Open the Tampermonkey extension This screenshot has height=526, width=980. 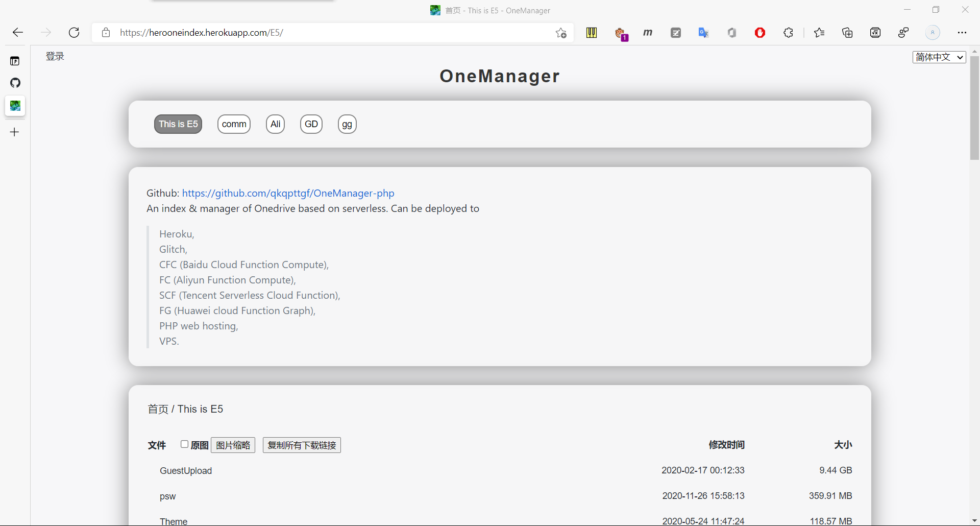click(622, 32)
